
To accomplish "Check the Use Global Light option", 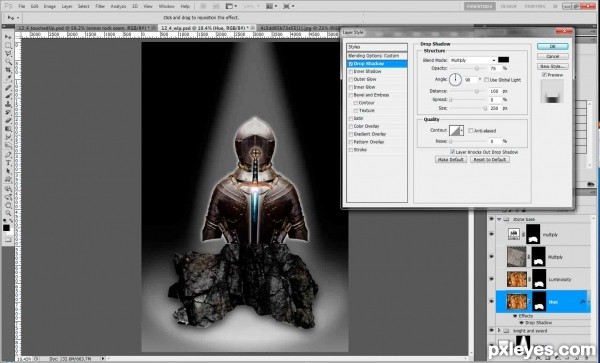I will click(486, 80).
